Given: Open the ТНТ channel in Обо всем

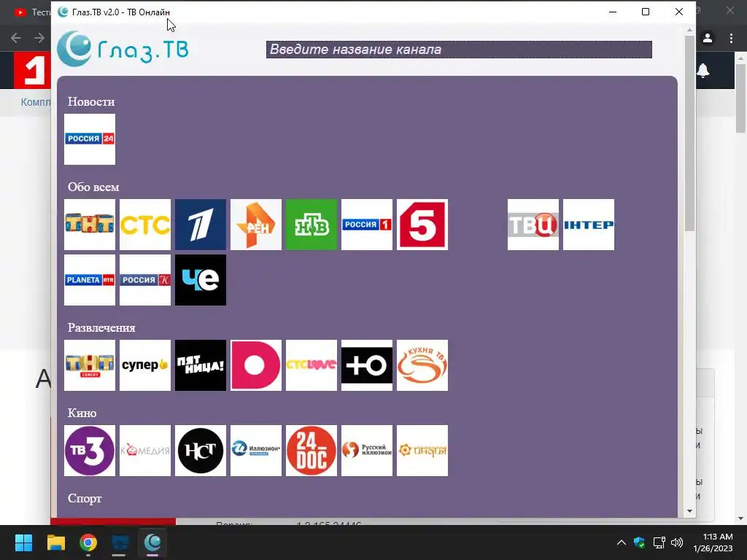Looking at the screenshot, I should [x=90, y=225].
